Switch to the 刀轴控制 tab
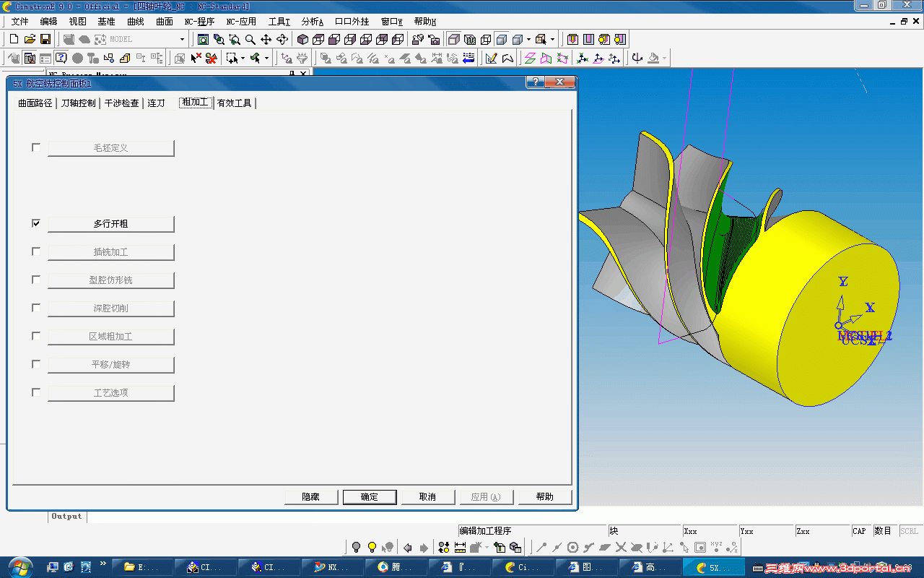This screenshot has height=578, width=924. [x=78, y=103]
